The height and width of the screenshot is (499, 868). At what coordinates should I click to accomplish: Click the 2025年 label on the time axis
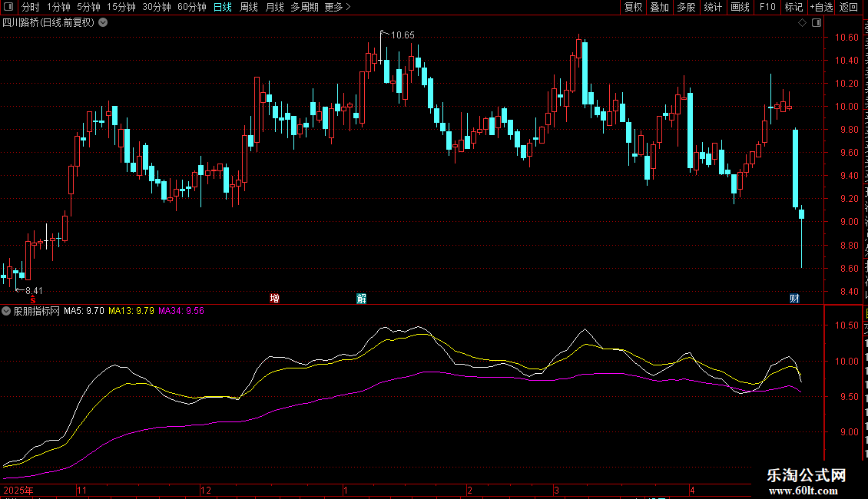click(x=18, y=490)
